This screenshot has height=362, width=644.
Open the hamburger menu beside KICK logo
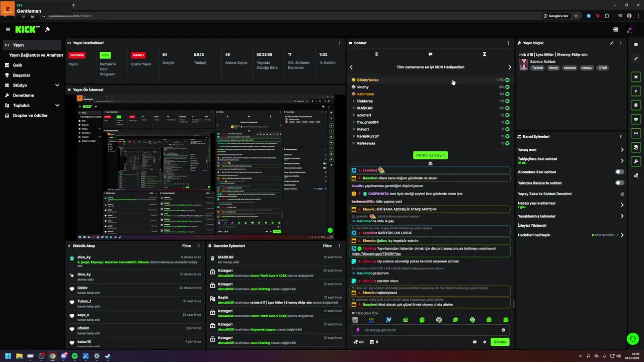[x=8, y=30]
